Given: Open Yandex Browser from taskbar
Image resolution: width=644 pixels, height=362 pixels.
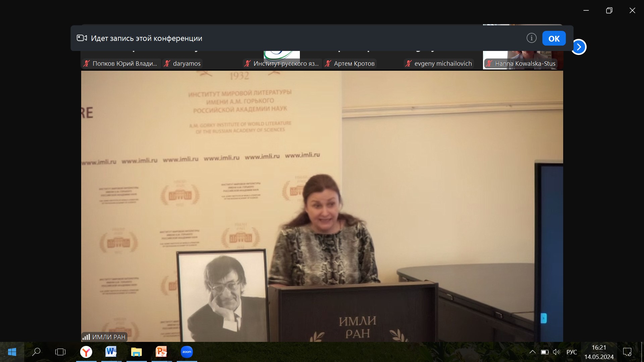Looking at the screenshot, I should click(x=86, y=352).
